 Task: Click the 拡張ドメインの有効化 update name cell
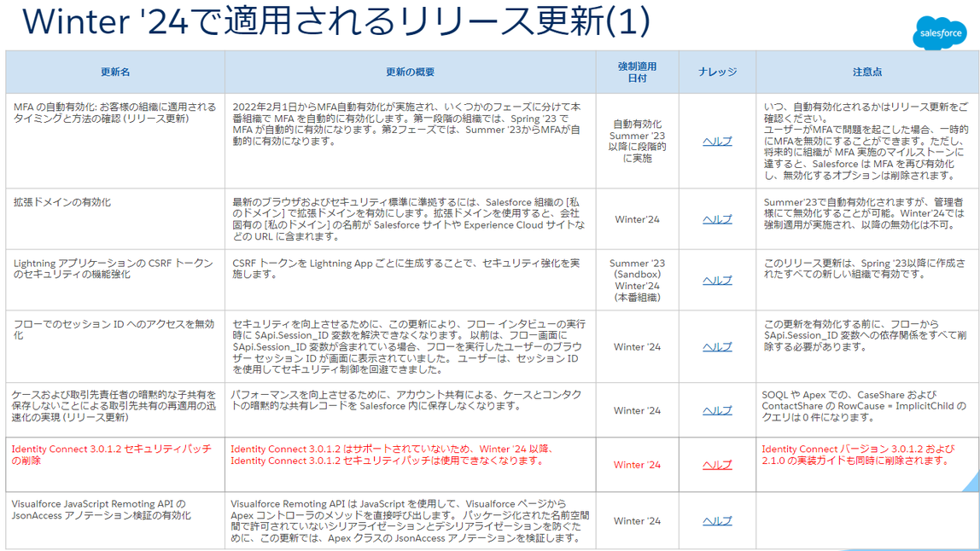(115, 218)
